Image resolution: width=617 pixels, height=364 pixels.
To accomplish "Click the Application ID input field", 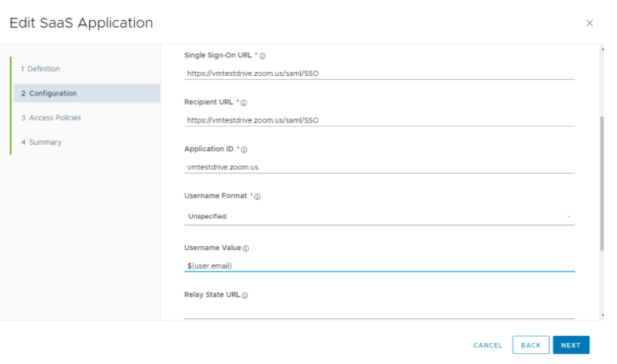I will pyautogui.click(x=379, y=167).
